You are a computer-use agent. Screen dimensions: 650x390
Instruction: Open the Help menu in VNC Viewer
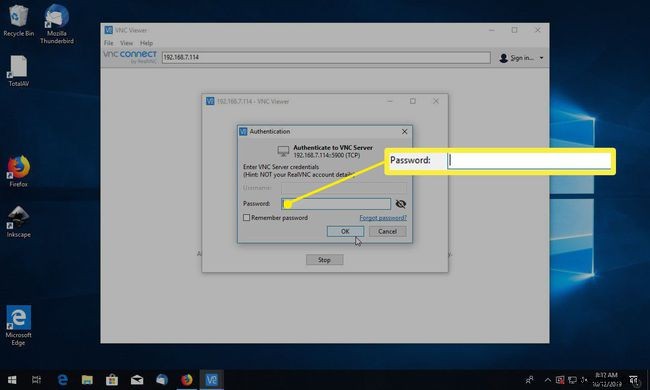(x=146, y=43)
